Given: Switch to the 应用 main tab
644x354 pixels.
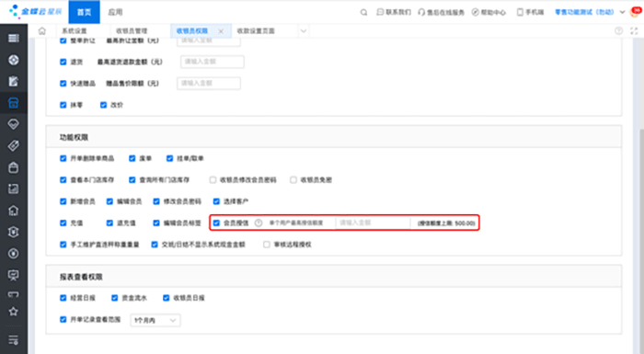Looking at the screenshot, I should (115, 12).
